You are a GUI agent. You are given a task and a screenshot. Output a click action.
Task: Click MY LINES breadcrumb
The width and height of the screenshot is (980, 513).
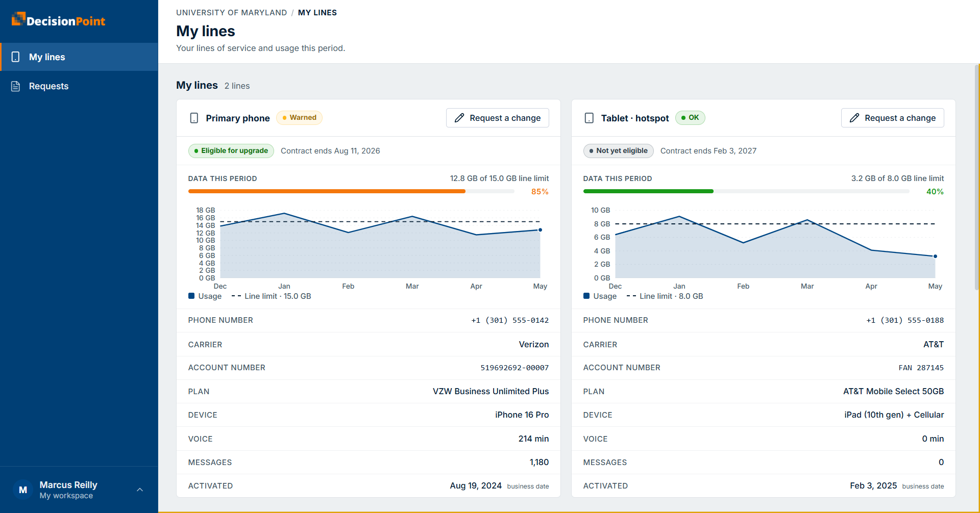tap(317, 12)
